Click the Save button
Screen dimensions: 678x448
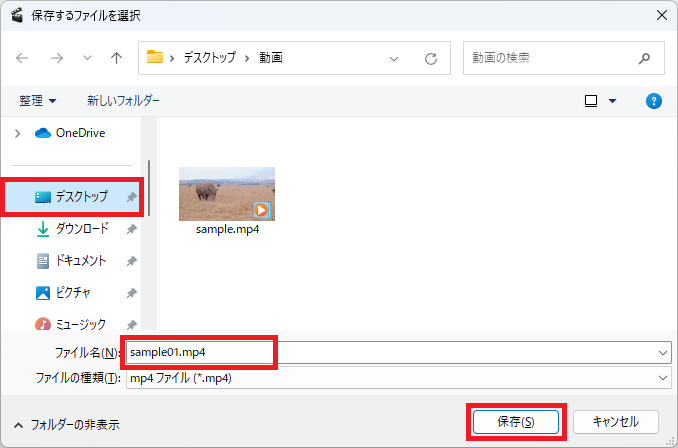[516, 422]
